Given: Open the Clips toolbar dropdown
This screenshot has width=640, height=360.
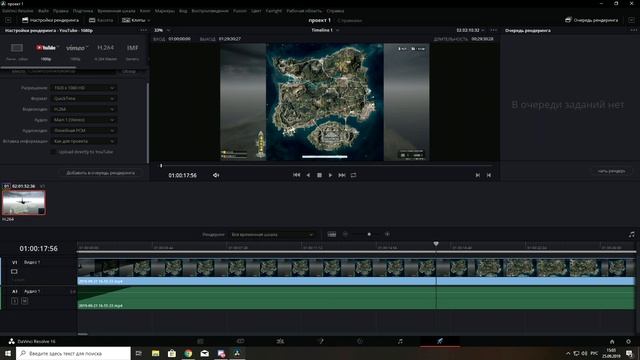Looking at the screenshot, I should (x=136, y=20).
